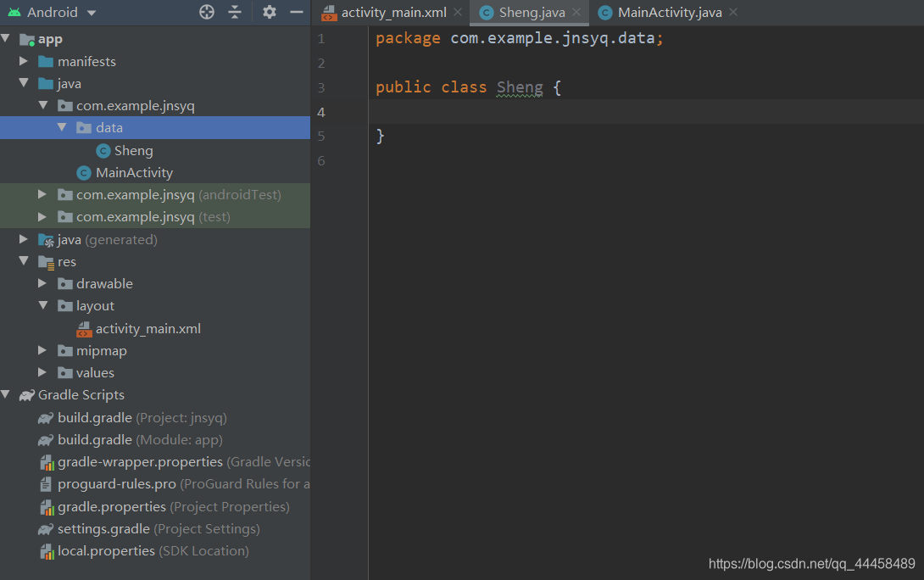Click the values folder icon
The height and width of the screenshot is (580, 924).
[x=65, y=372]
